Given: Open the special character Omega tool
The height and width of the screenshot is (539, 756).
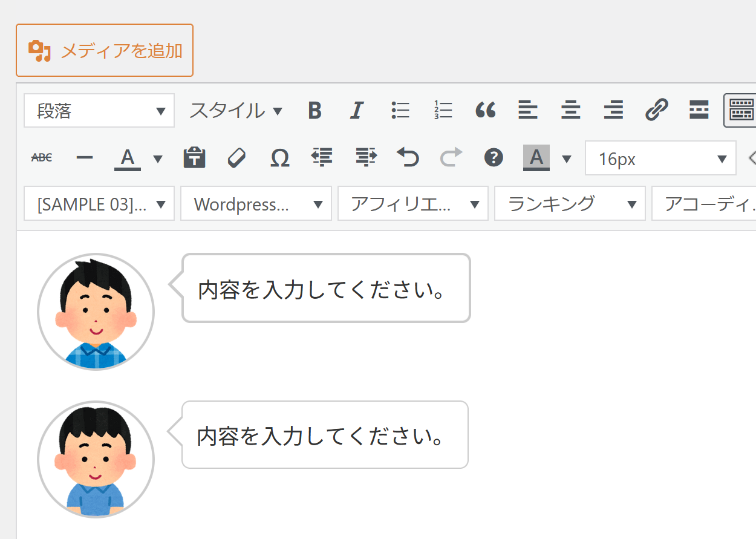Looking at the screenshot, I should click(x=279, y=158).
